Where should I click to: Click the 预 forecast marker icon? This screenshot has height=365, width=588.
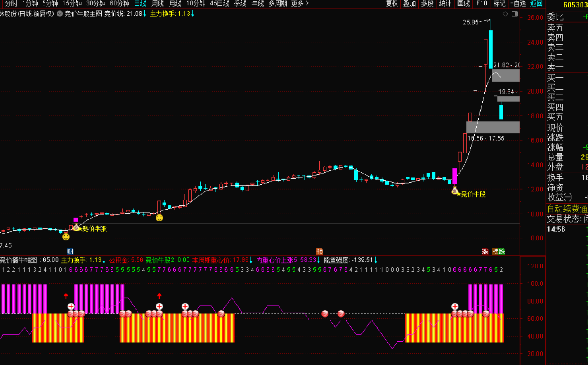pyautogui.click(x=319, y=252)
